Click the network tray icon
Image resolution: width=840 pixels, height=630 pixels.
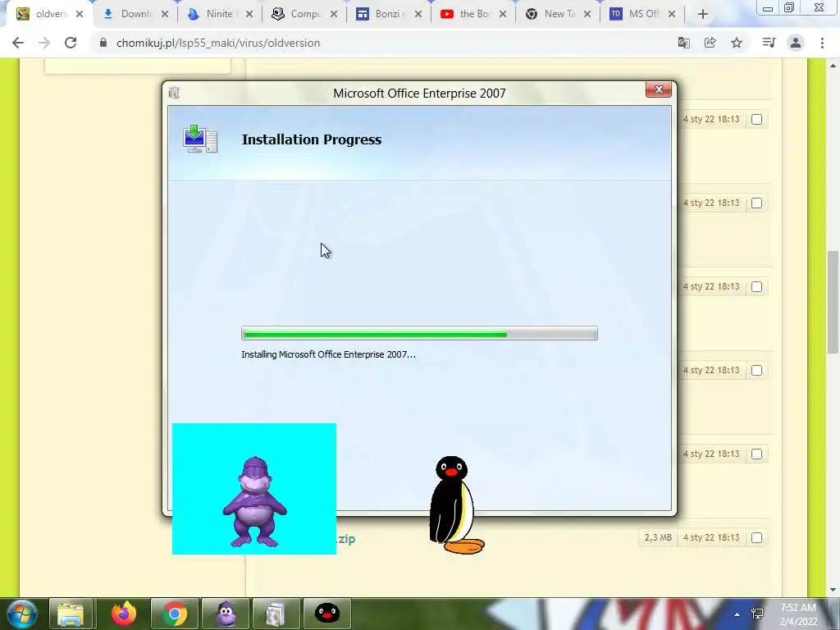[757, 614]
